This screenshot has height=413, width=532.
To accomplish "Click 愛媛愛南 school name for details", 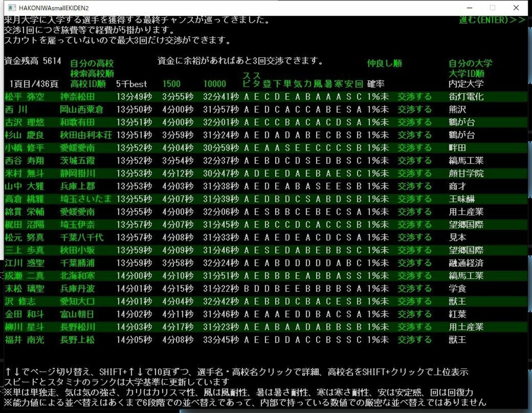I will click(80, 148).
